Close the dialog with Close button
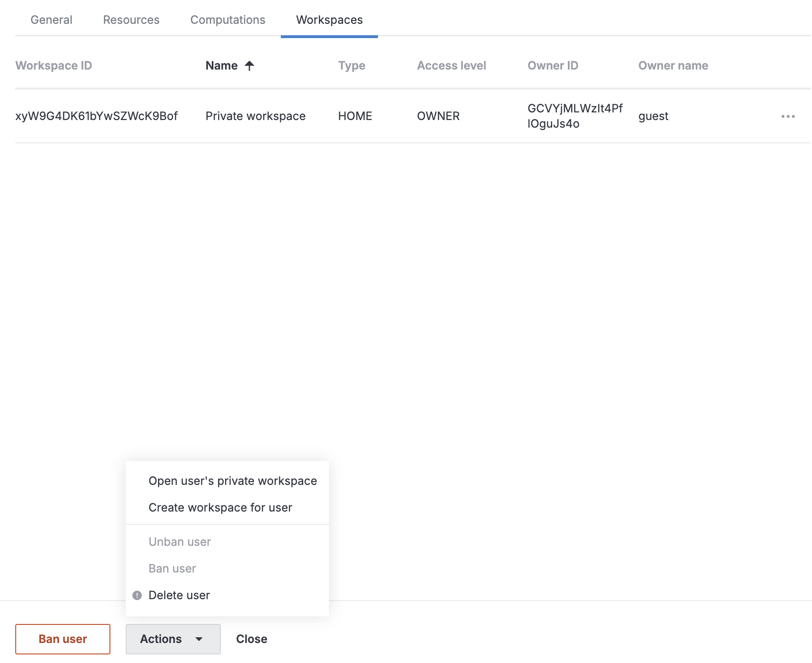Image resolution: width=812 pixels, height=663 pixels. click(251, 639)
